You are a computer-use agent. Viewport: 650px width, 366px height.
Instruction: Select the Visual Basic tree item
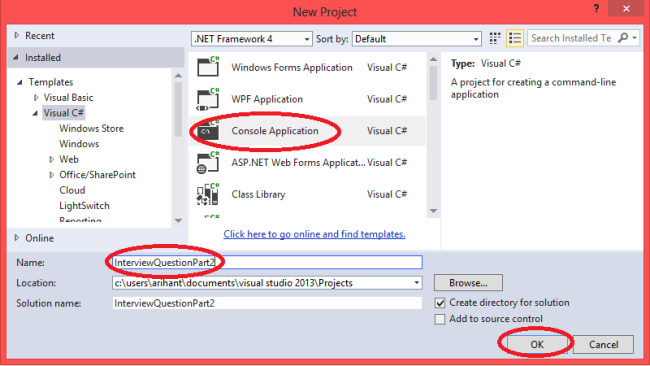click(x=68, y=97)
